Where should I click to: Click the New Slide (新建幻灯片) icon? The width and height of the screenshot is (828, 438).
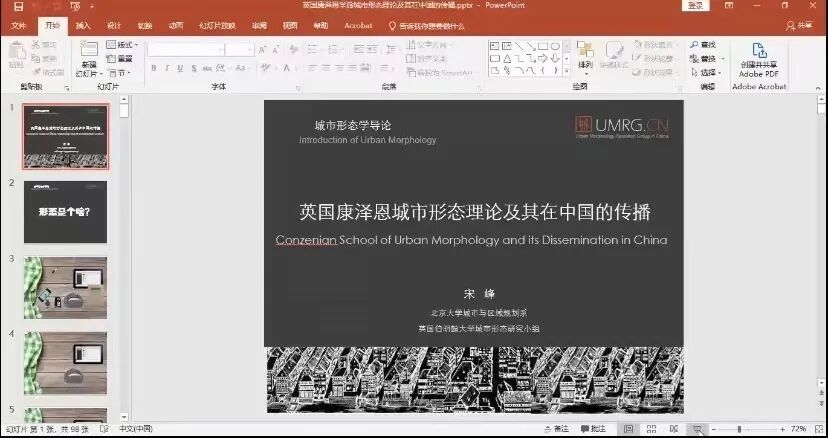[x=89, y=50]
